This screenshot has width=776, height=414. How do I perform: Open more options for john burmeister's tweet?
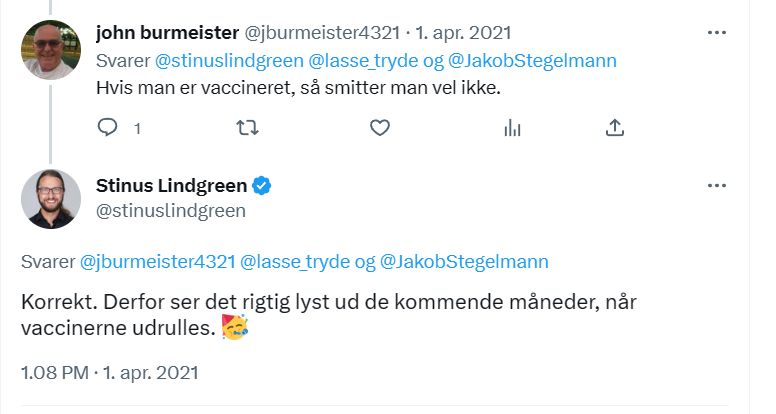pos(716,32)
